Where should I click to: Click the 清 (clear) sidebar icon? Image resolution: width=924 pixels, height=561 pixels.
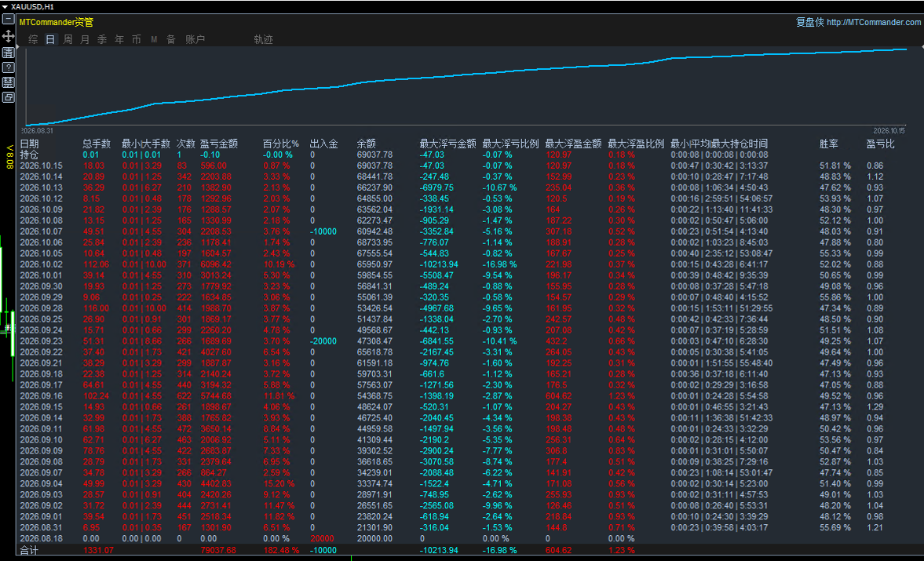[x=9, y=53]
